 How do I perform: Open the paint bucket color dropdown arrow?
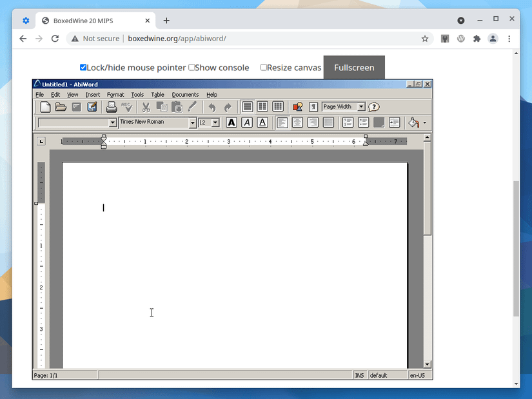[x=425, y=123]
